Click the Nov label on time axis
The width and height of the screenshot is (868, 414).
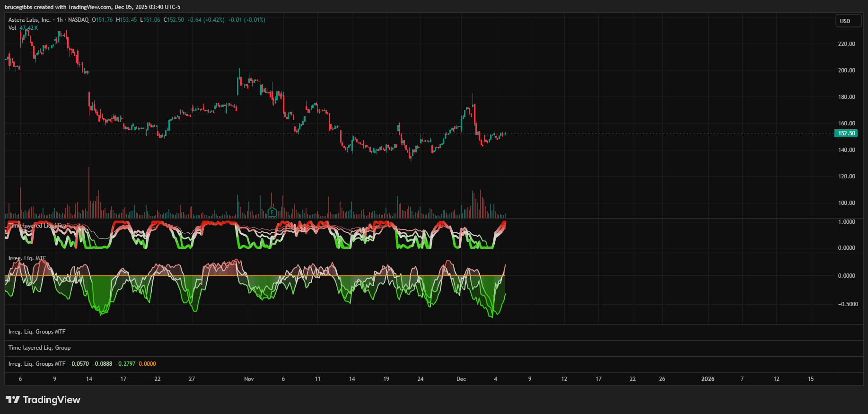[x=249, y=379]
